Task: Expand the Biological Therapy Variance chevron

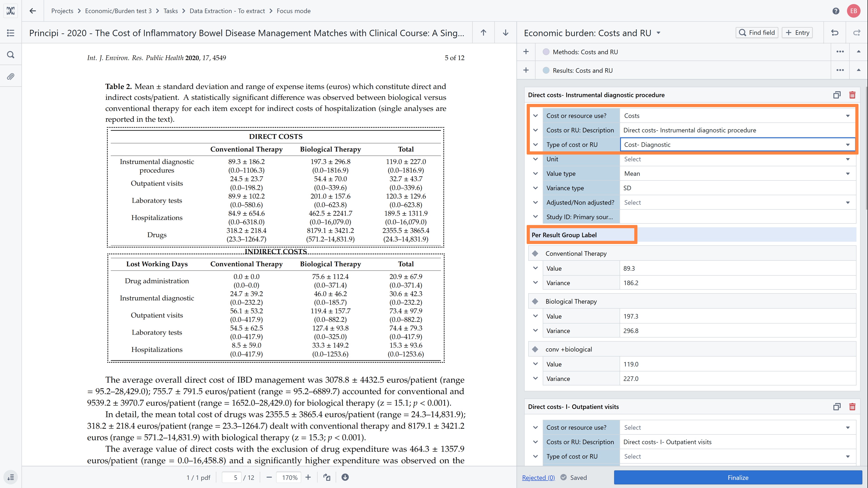Action: (x=535, y=331)
